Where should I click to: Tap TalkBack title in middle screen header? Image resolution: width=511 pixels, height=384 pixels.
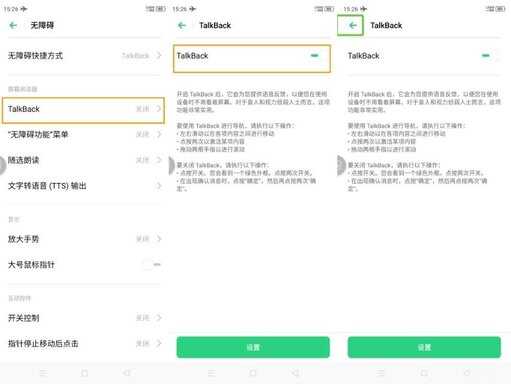click(215, 25)
